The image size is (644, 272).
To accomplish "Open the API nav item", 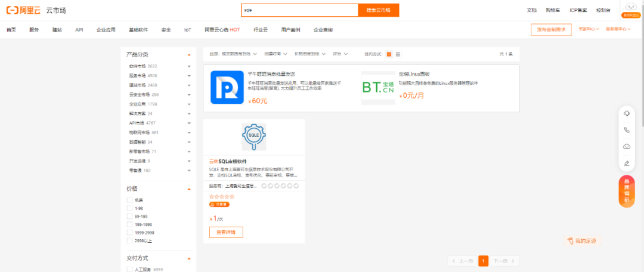I will pos(79,30).
